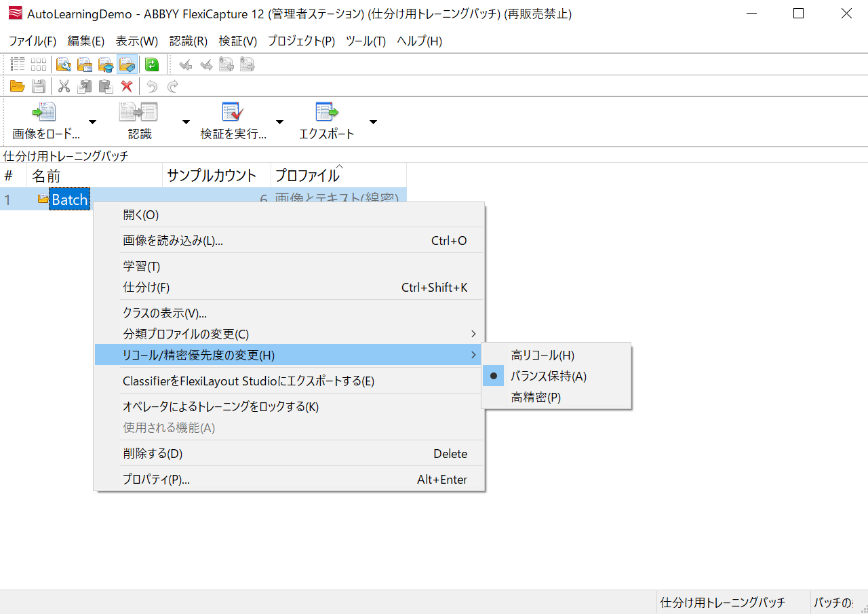
Task: Choose 学習(T) in context menu
Action: point(290,266)
